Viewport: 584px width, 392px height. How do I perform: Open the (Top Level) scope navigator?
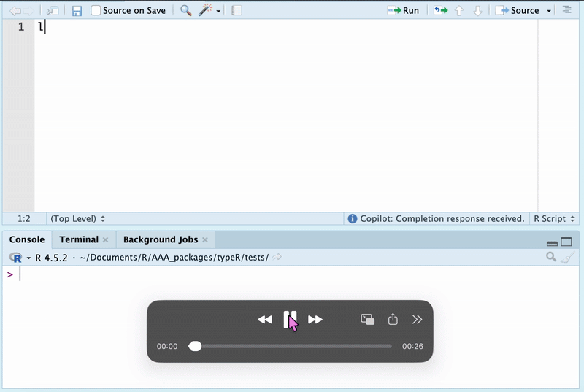click(77, 218)
